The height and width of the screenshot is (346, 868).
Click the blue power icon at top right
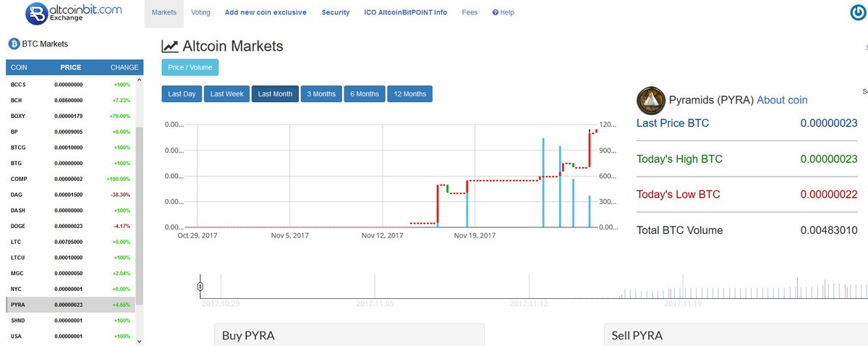(x=859, y=12)
